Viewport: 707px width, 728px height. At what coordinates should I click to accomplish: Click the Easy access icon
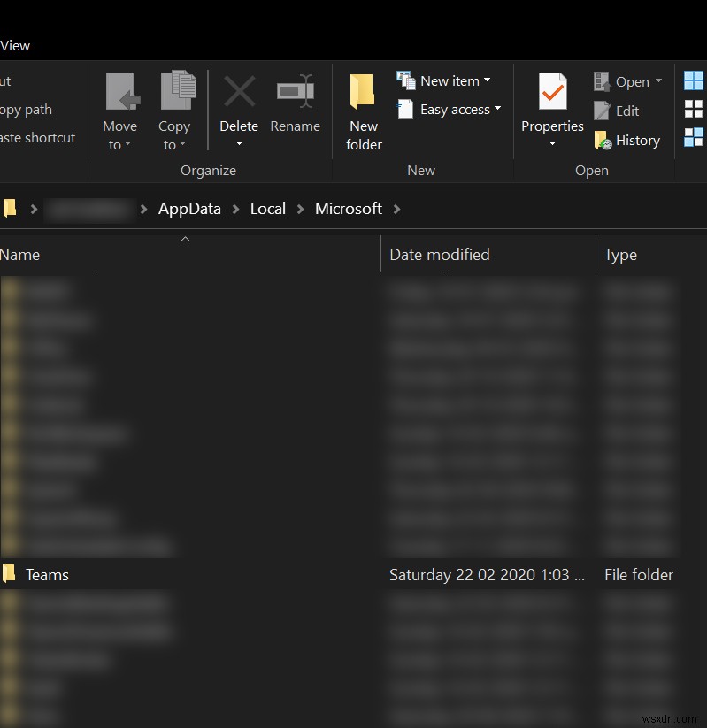[x=405, y=109]
